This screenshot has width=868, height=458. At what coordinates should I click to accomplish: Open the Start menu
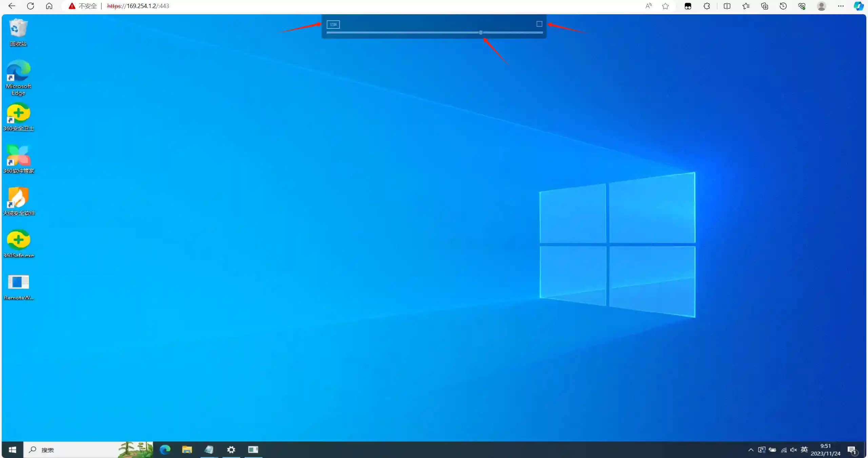(12, 450)
